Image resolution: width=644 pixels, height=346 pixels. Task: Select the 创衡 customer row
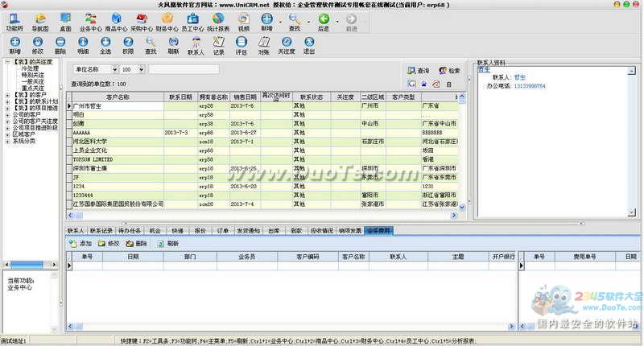click(263, 124)
